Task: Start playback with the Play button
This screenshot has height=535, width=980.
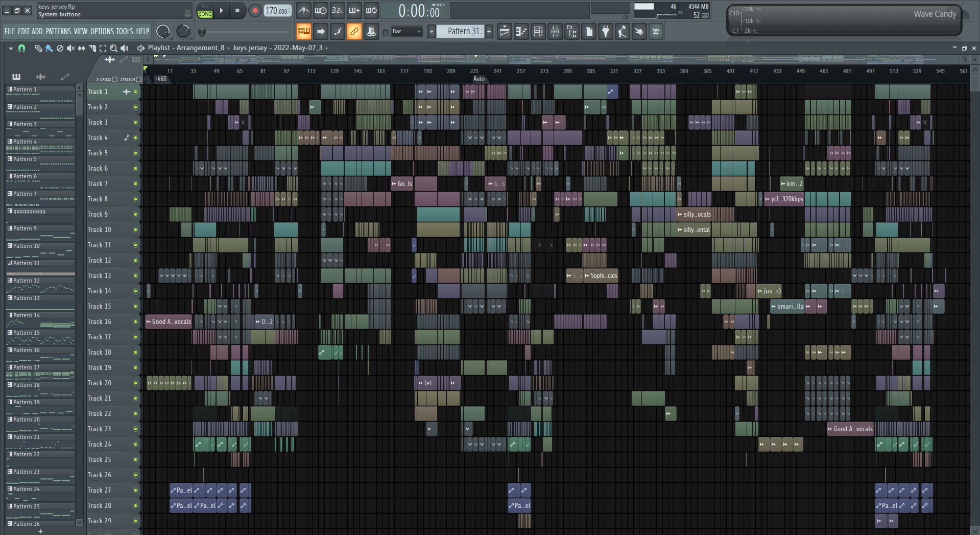Action: [221, 10]
